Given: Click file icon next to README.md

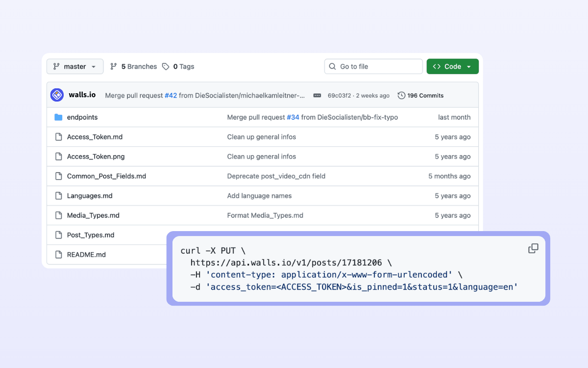Looking at the screenshot, I should 58,255.
